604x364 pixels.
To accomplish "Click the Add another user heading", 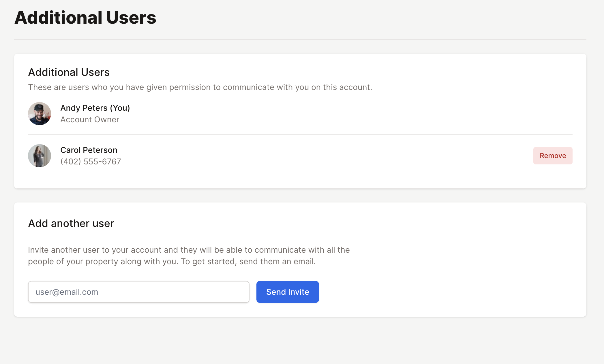I will click(x=71, y=223).
